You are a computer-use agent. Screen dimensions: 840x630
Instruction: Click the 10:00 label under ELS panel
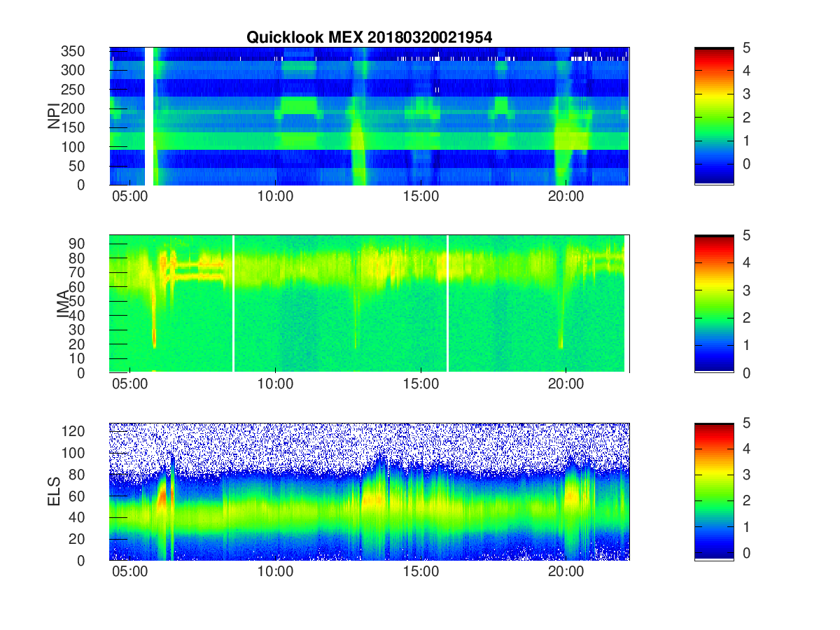(275, 572)
